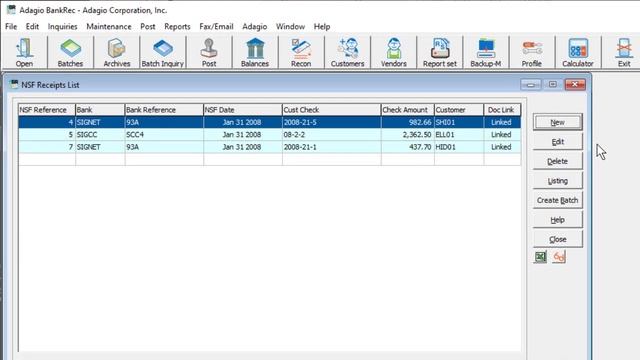Open Balances from the toolbar
The image size is (640, 360).
(255, 52)
